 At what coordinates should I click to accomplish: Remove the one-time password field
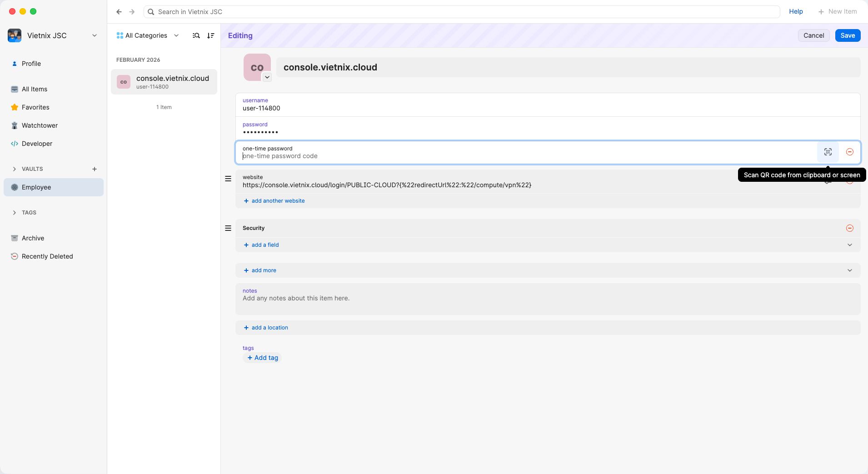pyautogui.click(x=849, y=152)
